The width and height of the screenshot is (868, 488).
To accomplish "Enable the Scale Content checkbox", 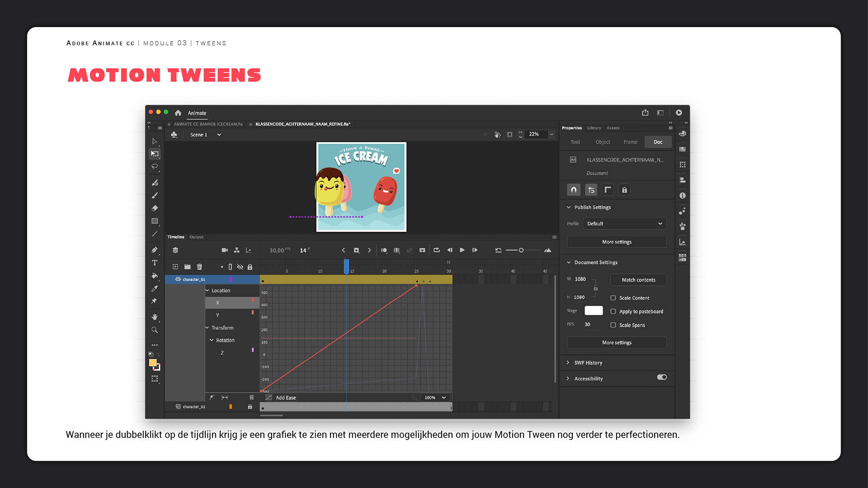I will 613,298.
